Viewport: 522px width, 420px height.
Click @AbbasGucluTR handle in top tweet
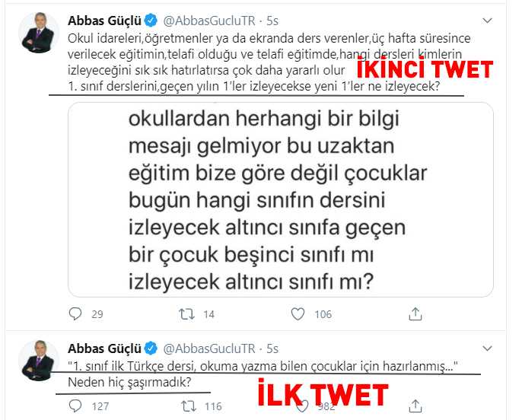pyautogui.click(x=209, y=21)
